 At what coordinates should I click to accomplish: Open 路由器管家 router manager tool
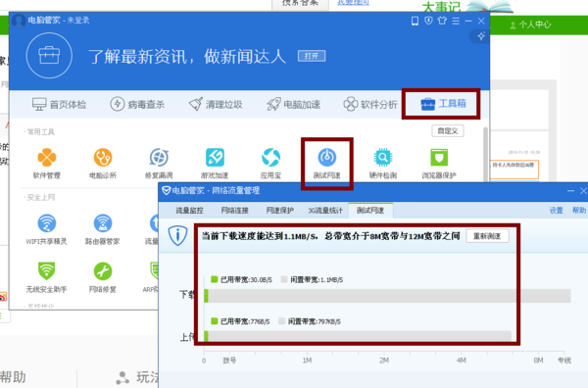click(102, 229)
